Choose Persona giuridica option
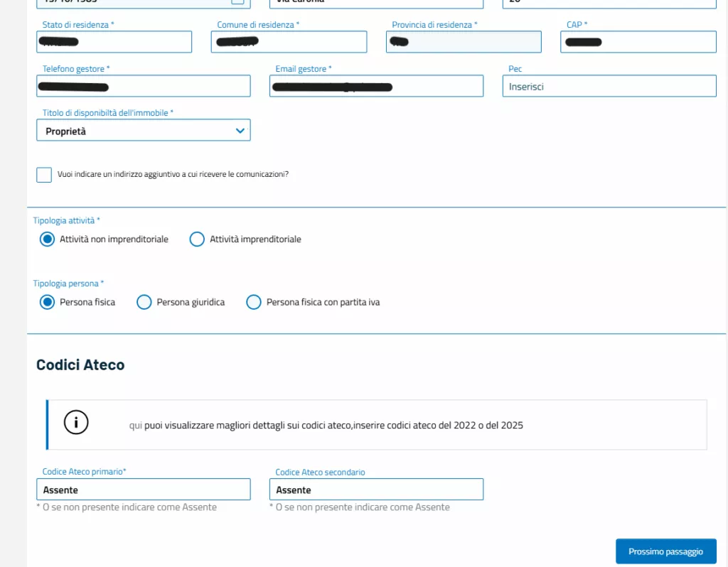 pos(144,303)
